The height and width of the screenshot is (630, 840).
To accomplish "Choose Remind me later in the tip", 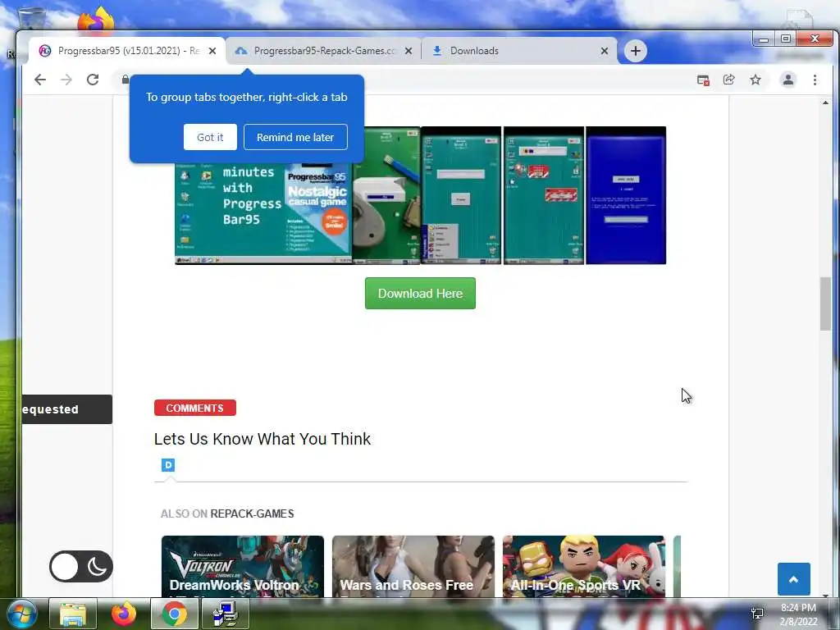I will coord(295,137).
